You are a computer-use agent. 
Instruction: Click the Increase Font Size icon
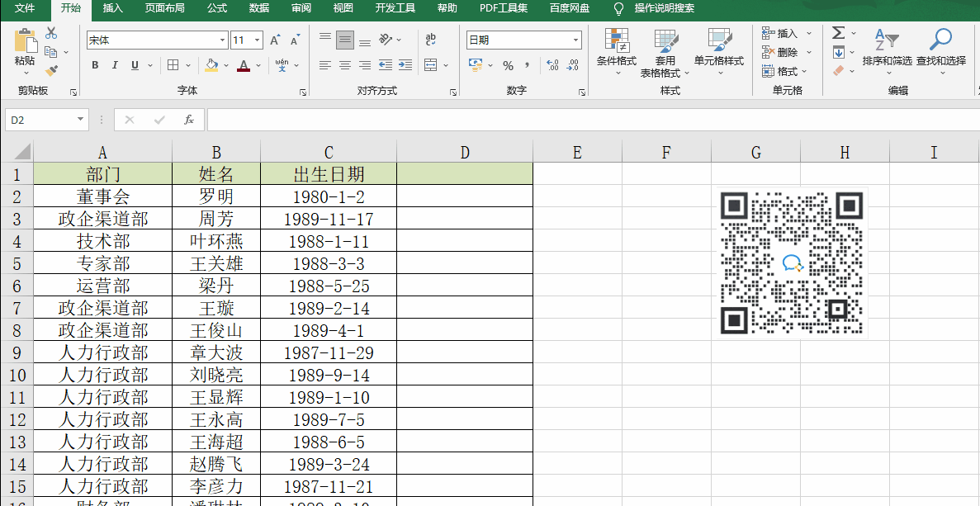point(275,40)
